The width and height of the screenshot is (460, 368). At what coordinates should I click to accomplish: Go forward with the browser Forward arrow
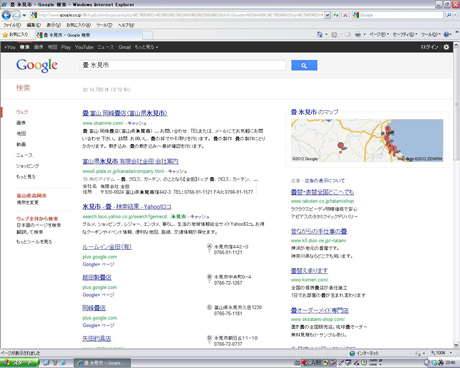coord(16,15)
